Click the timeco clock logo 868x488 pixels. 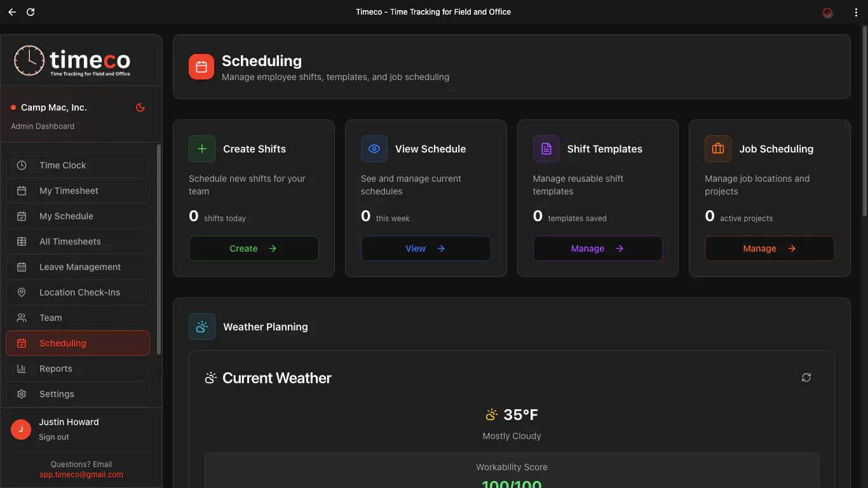tap(29, 60)
